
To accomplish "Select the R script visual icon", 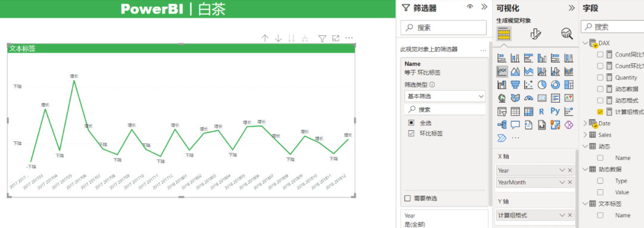I will click(x=541, y=111).
